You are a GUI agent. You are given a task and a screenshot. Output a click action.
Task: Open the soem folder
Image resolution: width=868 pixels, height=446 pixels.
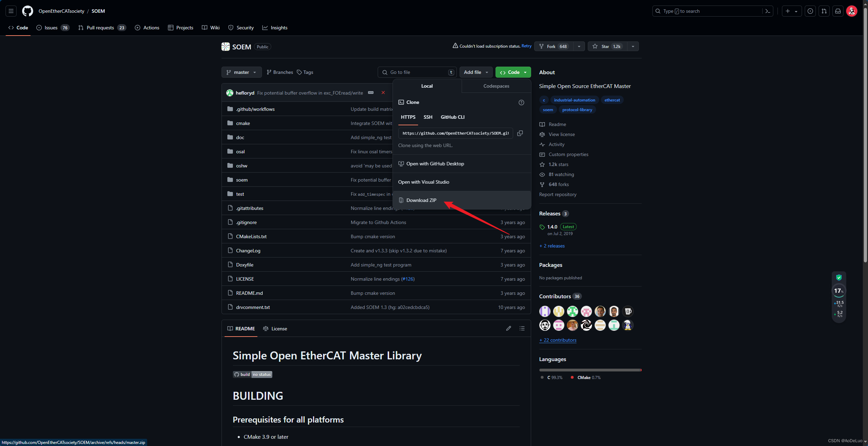(x=242, y=180)
